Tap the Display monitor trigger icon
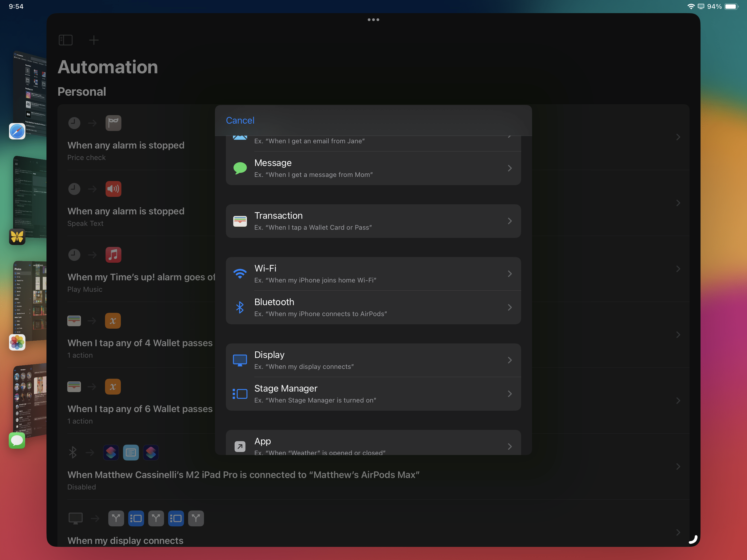 (240, 360)
